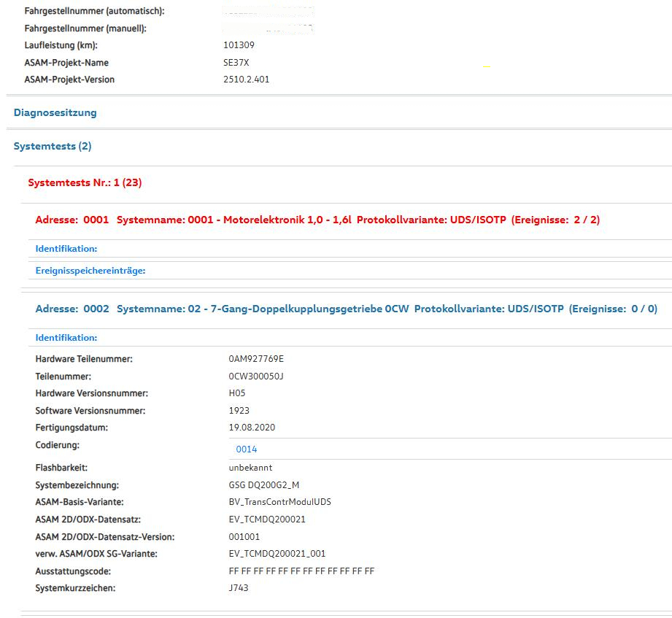Expand the Ereignisspeichereinträge section
Image resolution: width=672 pixels, height=618 pixels.
point(90,271)
